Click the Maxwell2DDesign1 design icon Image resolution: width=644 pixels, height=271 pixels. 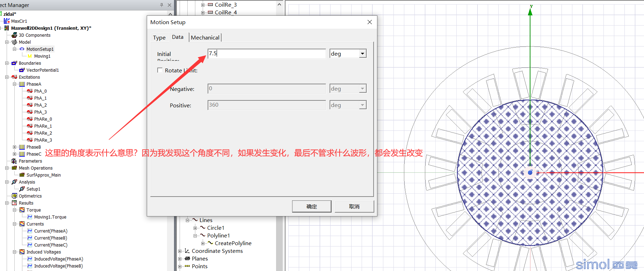click(x=7, y=28)
